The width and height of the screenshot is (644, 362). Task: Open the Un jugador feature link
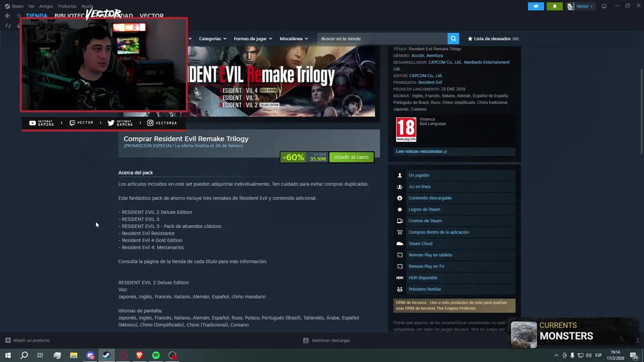419,175
